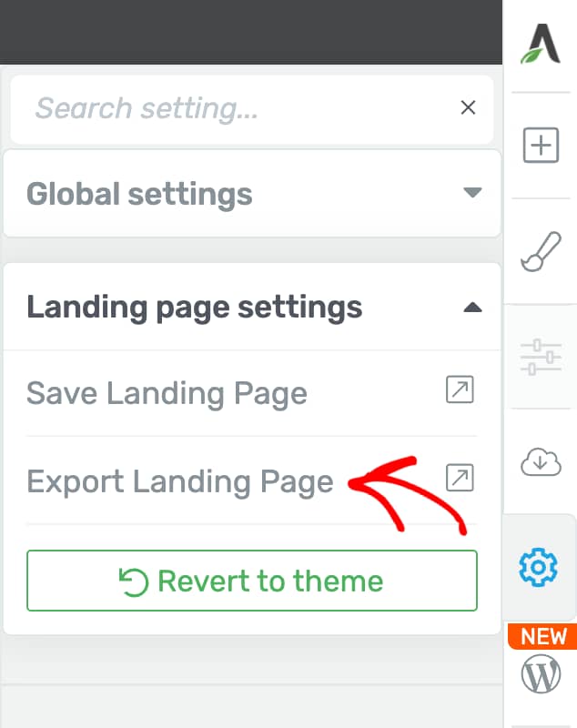Open the sliders options panel icon
Image resolution: width=577 pixels, height=728 pixels.
(541, 357)
